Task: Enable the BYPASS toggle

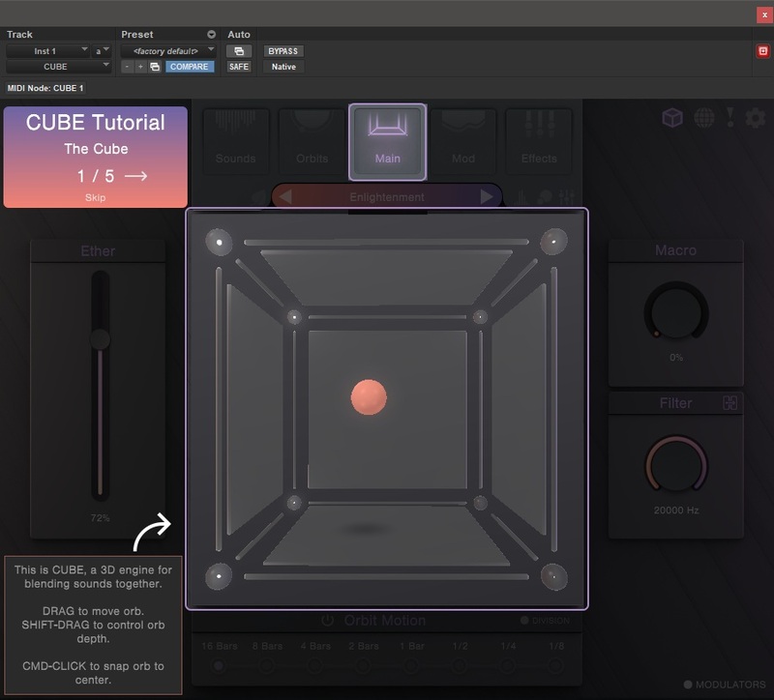Action: pos(283,50)
